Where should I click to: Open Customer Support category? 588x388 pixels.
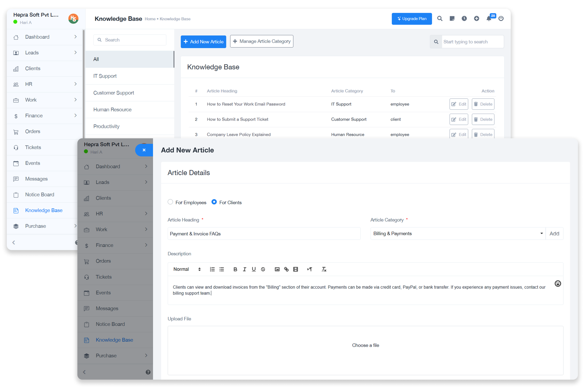coord(114,93)
